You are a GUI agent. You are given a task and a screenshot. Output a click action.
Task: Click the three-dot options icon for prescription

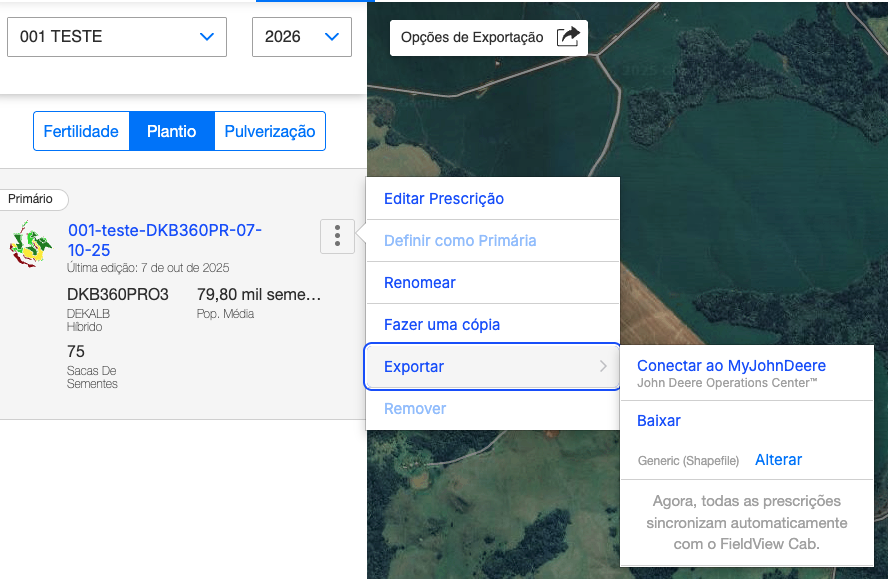(x=337, y=236)
